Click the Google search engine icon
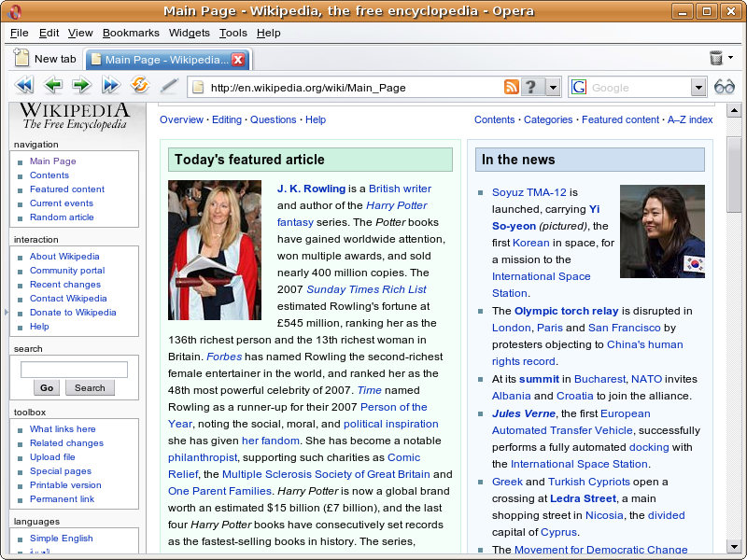The image size is (747, 560). click(578, 87)
